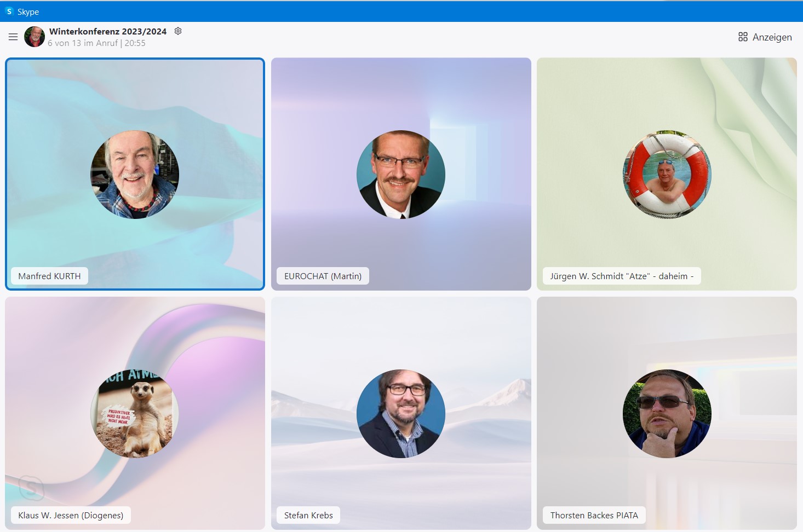This screenshot has height=532, width=803.
Task: Select Stefan Krebs' profile picture
Action: coord(401,414)
